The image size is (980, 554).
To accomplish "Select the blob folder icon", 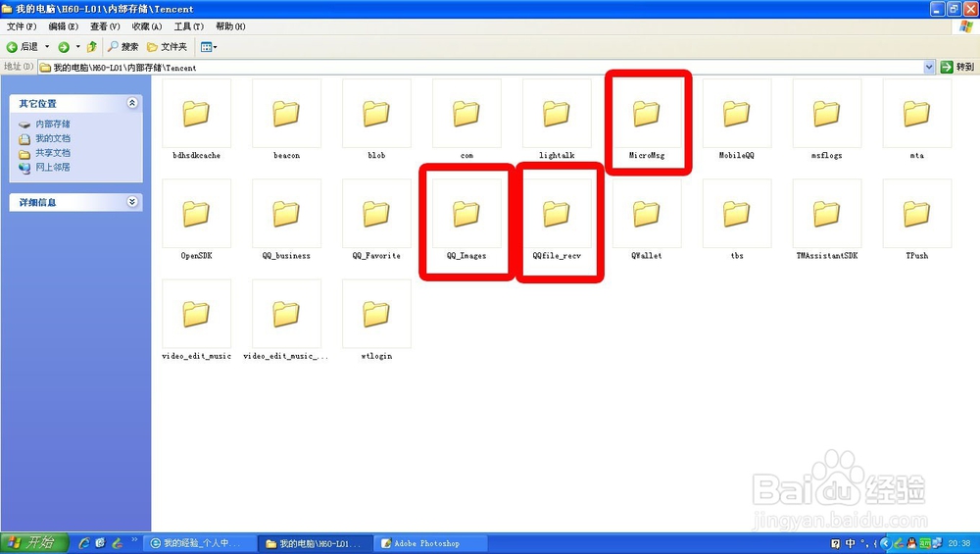I will (x=376, y=114).
